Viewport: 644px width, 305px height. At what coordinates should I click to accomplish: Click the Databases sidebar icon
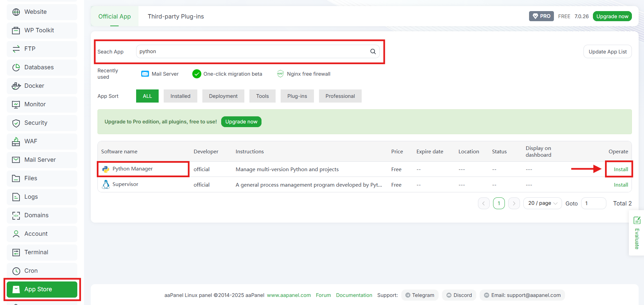coord(16,67)
